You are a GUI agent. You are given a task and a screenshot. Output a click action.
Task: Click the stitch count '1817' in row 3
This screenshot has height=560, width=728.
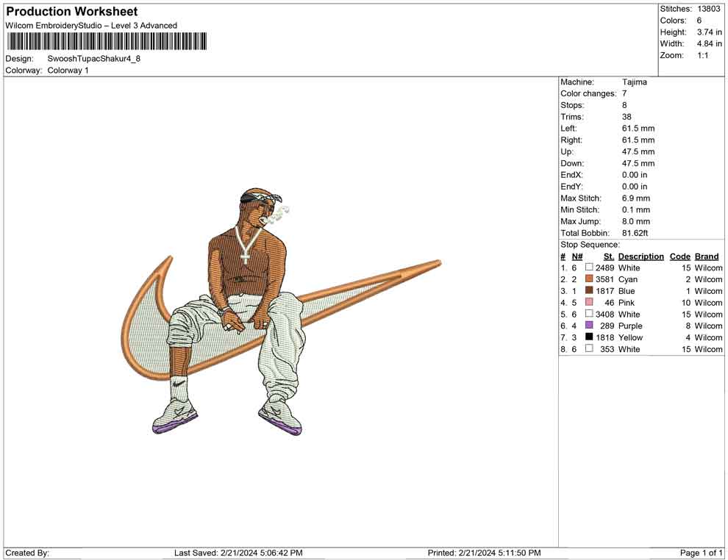[x=604, y=291]
